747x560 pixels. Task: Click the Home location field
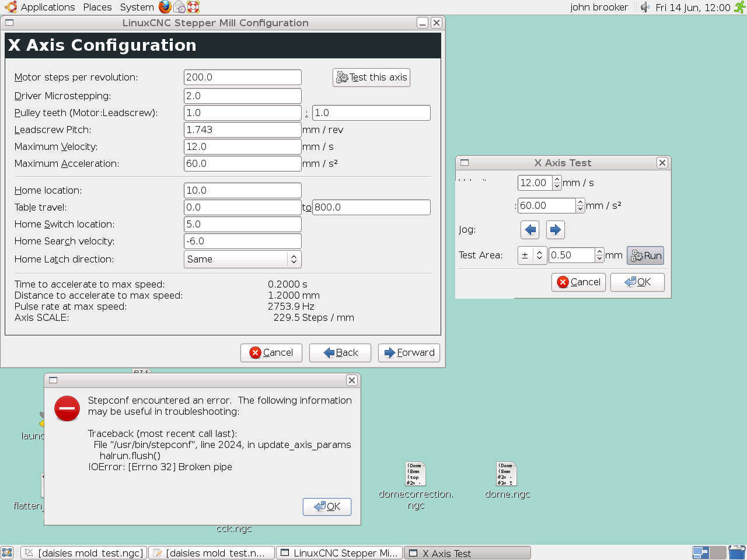click(x=243, y=190)
